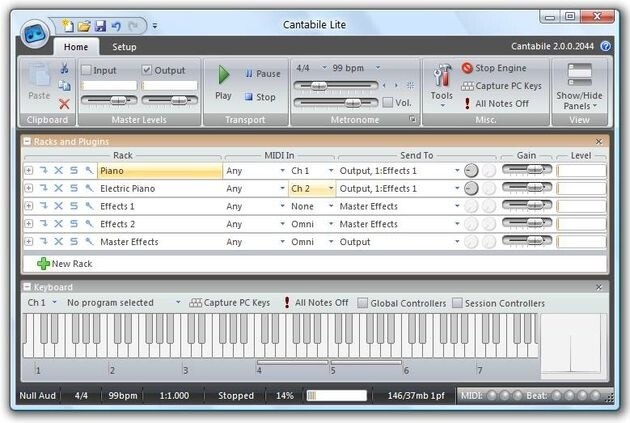Image resolution: width=630 pixels, height=423 pixels.
Task: Open Quick Access toolbar customize arrow
Action: 155,27
